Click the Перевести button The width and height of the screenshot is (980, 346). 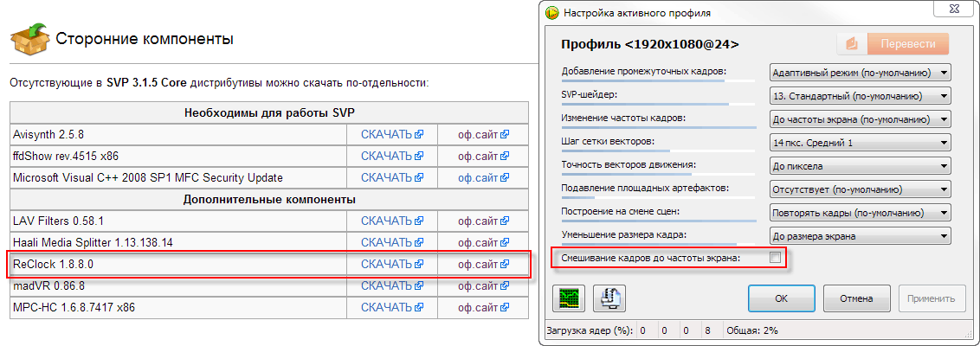click(906, 44)
